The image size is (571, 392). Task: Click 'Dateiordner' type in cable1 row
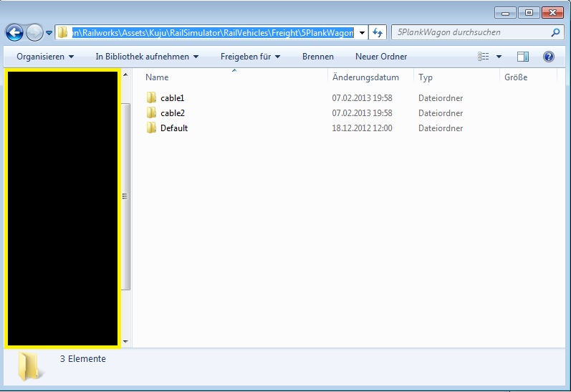pos(441,98)
